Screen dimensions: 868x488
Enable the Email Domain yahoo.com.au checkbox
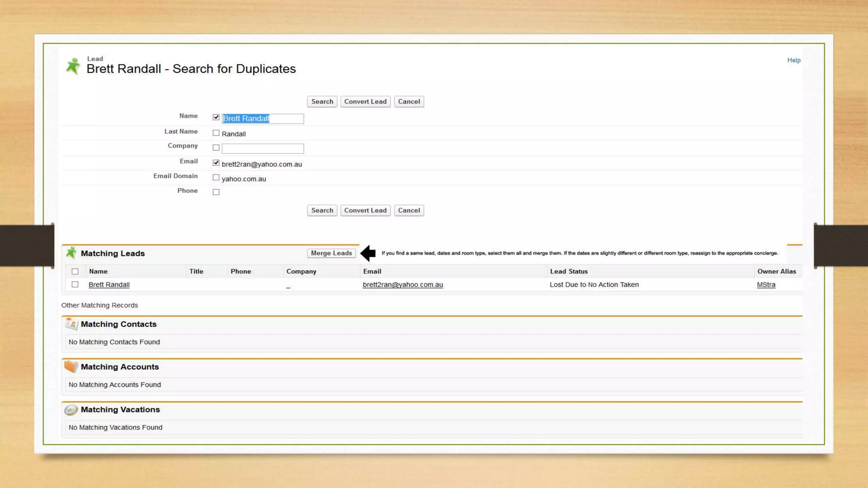point(216,178)
